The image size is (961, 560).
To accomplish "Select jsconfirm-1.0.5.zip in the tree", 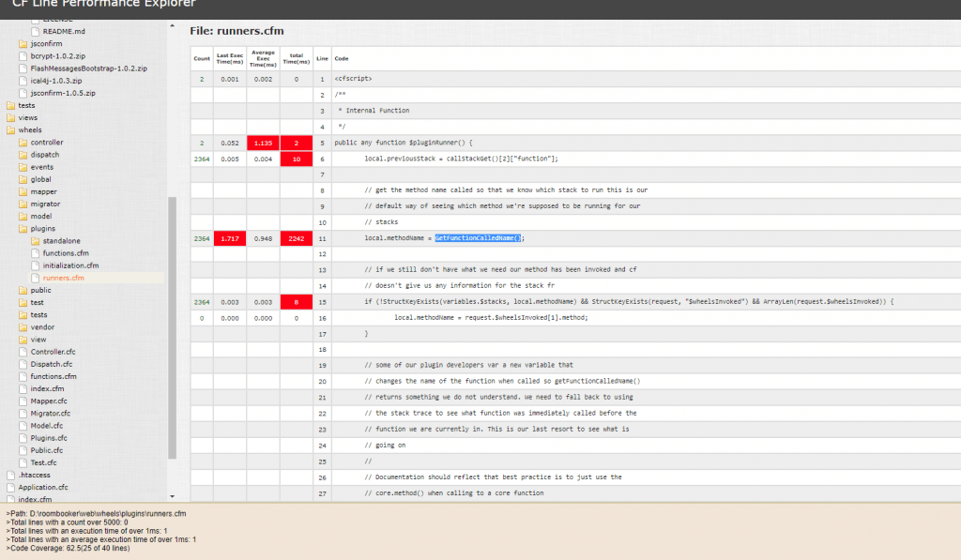I will coord(63,93).
